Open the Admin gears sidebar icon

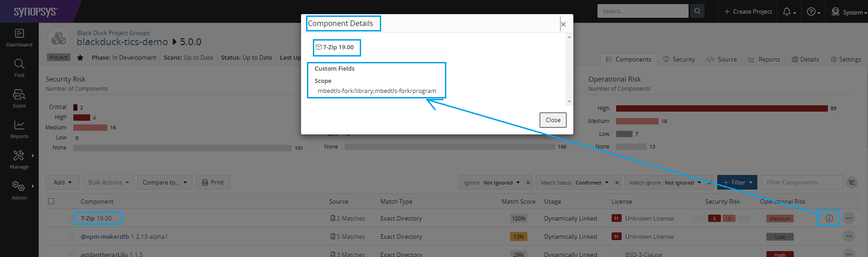(x=19, y=190)
